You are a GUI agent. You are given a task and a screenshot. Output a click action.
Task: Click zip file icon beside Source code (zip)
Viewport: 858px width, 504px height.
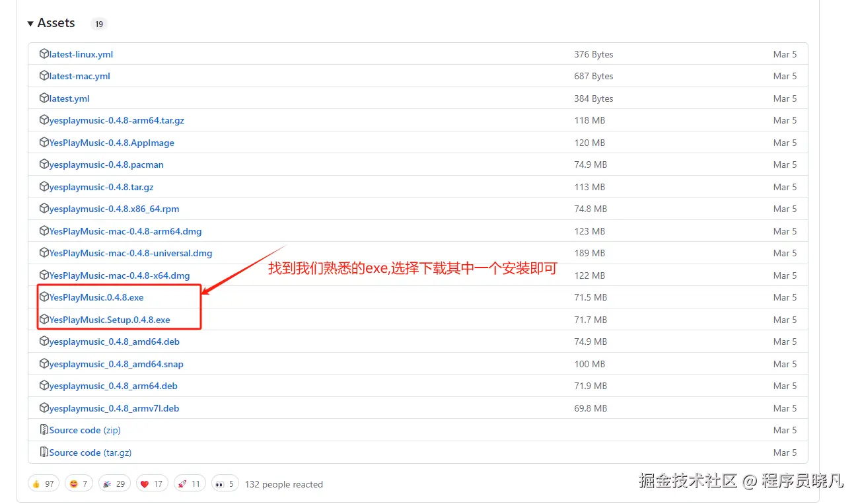coord(44,430)
